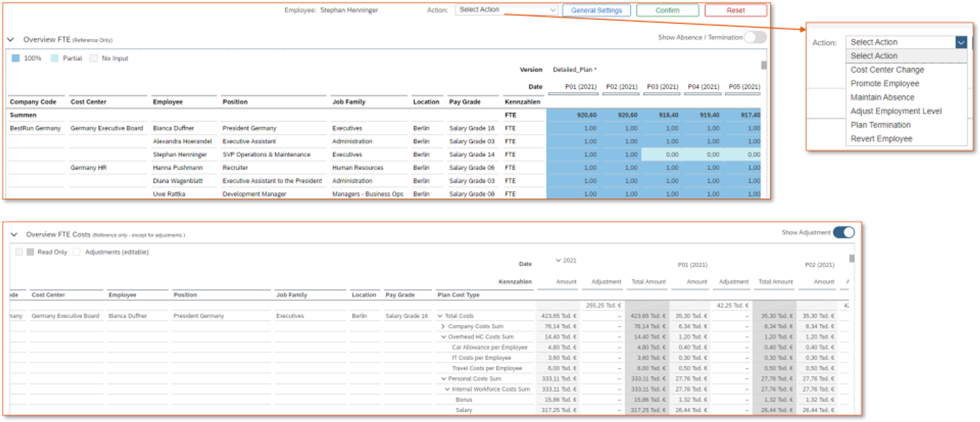Click the Managers - Business Ops job family cell
This screenshot has width=980, height=422.
coord(367,194)
